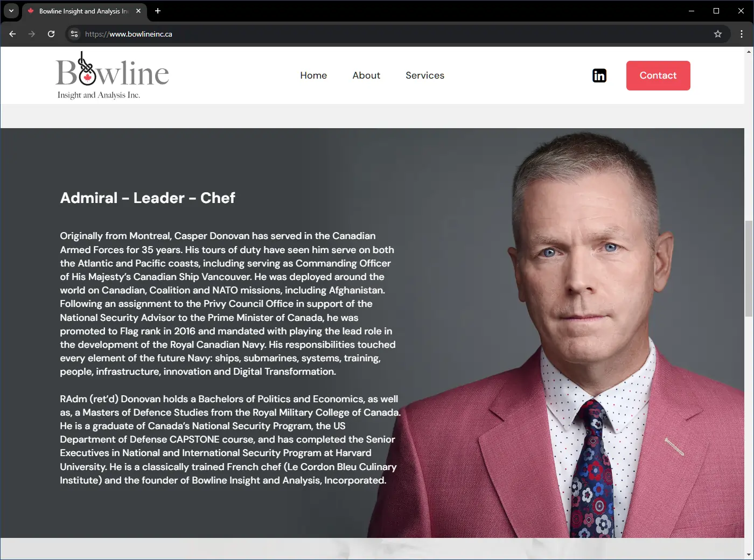Open a new tab with plus button

tap(158, 11)
